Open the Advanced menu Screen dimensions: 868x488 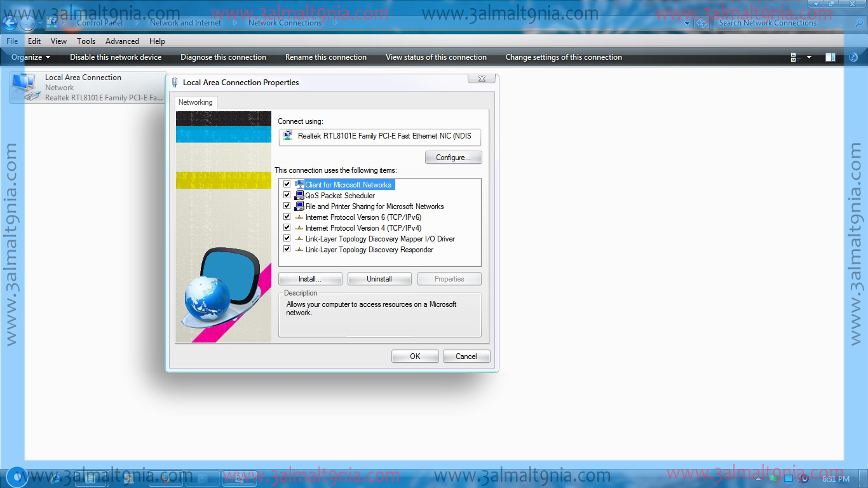coord(122,41)
